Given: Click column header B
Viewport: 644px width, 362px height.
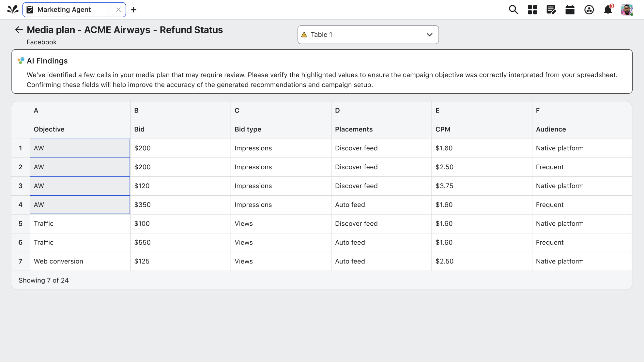Looking at the screenshot, I should point(180,111).
